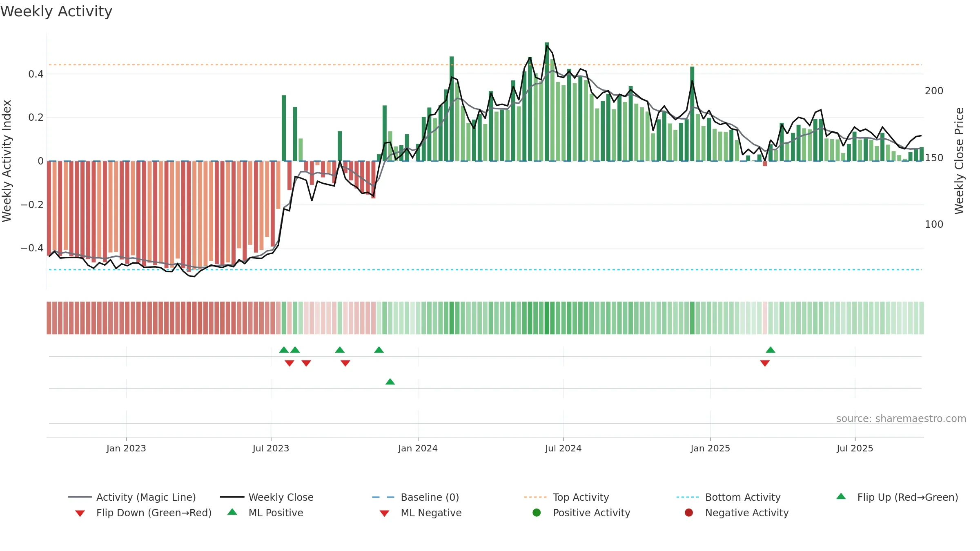The height and width of the screenshot is (551, 980).
Task: Click the ML Positive marker near Dec 2023
Action: [x=390, y=382]
